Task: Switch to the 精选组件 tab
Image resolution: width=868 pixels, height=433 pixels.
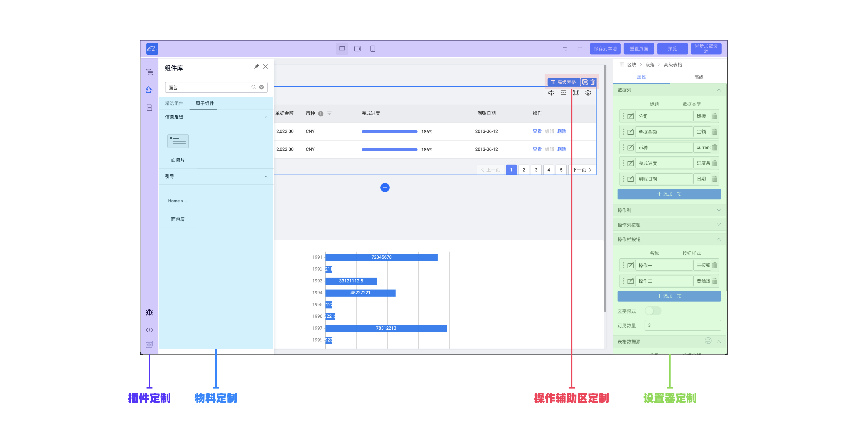Action: 174,103
